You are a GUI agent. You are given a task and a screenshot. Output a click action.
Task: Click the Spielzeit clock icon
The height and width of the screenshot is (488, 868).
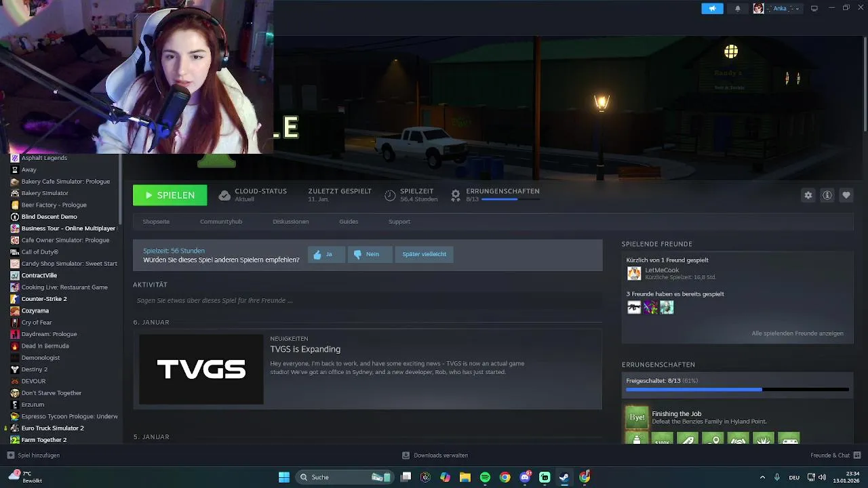click(x=390, y=196)
